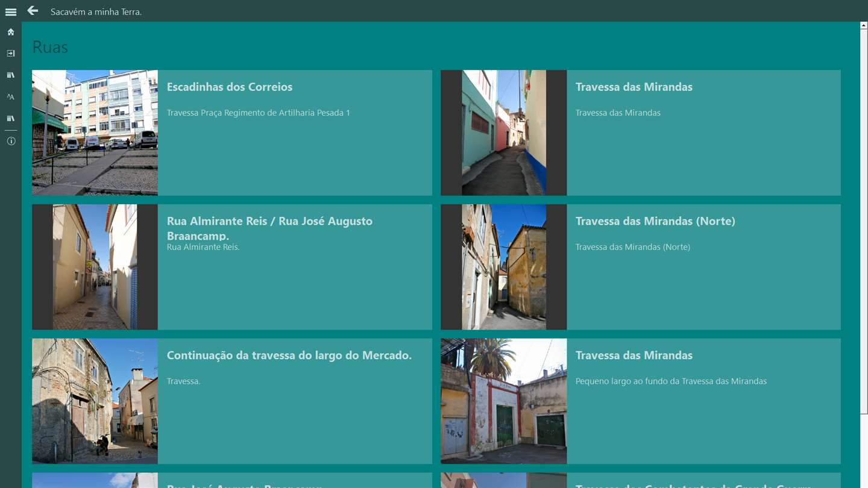Select Continuação da travessa do largo do Mercado

click(289, 355)
